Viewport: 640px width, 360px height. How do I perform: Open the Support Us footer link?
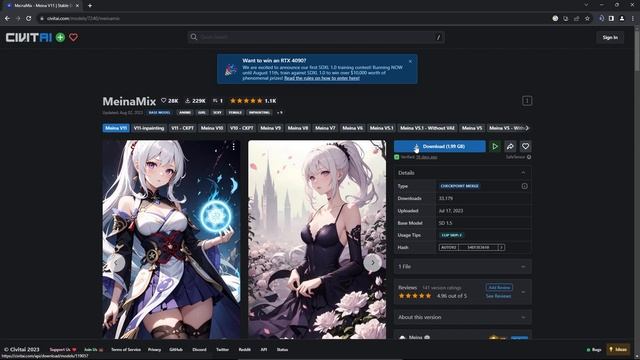[62, 350]
